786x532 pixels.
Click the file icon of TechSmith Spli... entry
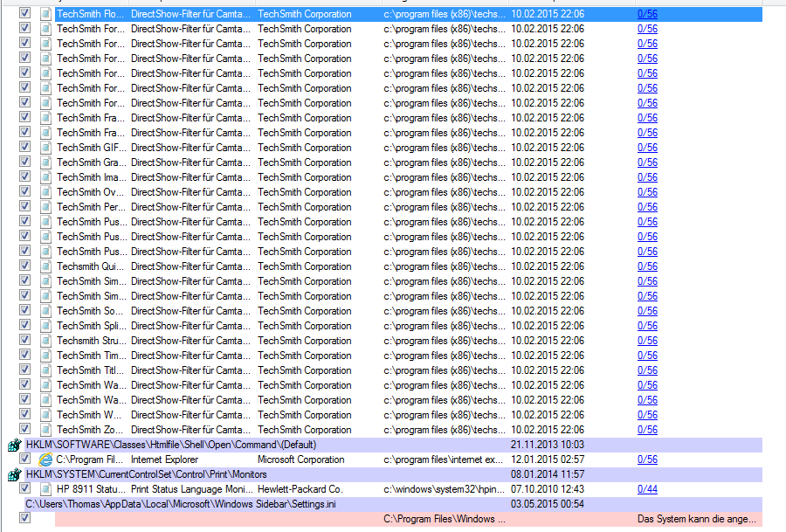(x=45, y=326)
